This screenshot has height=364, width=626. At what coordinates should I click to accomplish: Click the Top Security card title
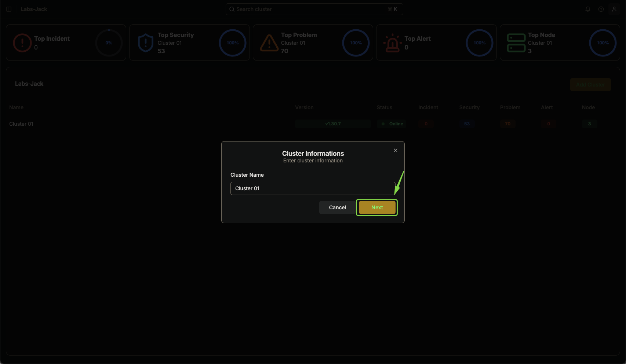tap(176, 35)
